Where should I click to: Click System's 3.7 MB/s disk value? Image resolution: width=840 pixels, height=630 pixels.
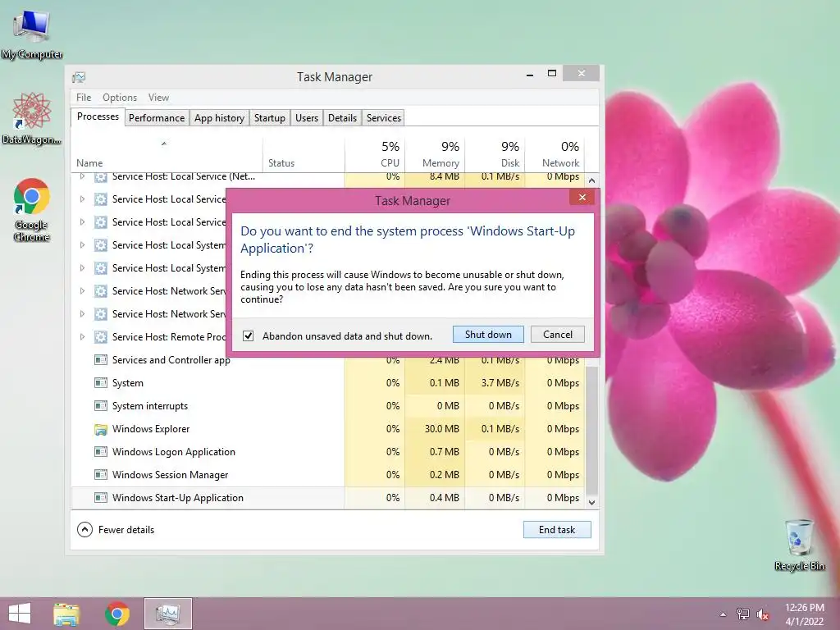tap(500, 383)
